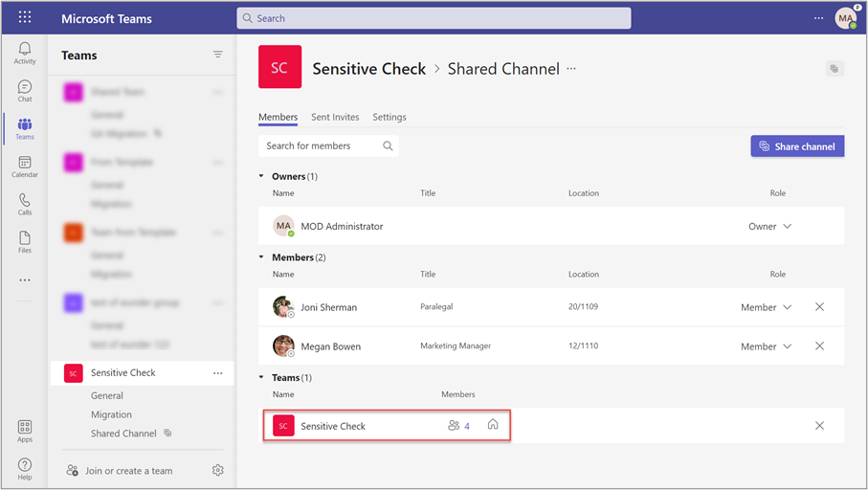
Task: Switch to the Sent Invites tab
Action: 335,117
